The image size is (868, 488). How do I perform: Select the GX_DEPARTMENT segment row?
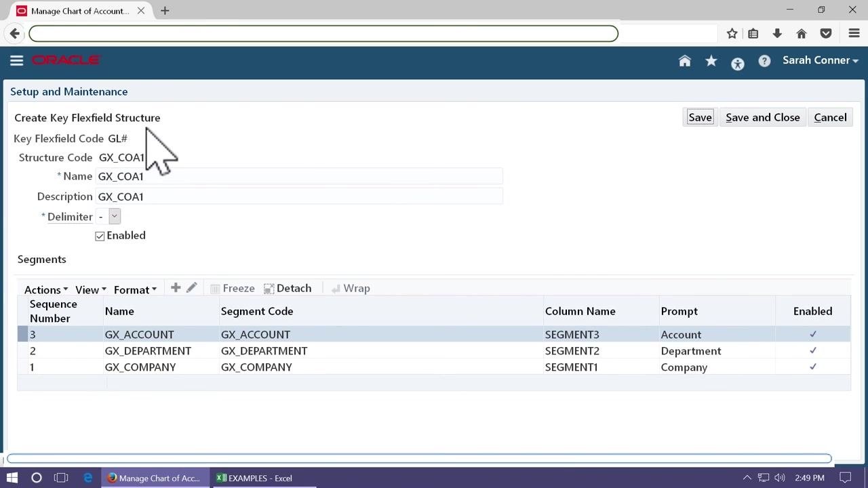coord(434,351)
